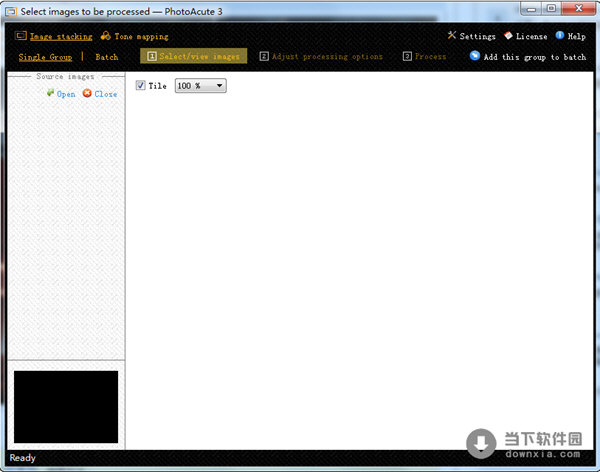Click the step 2 number icon
This screenshot has width=600, height=472.
click(x=264, y=56)
